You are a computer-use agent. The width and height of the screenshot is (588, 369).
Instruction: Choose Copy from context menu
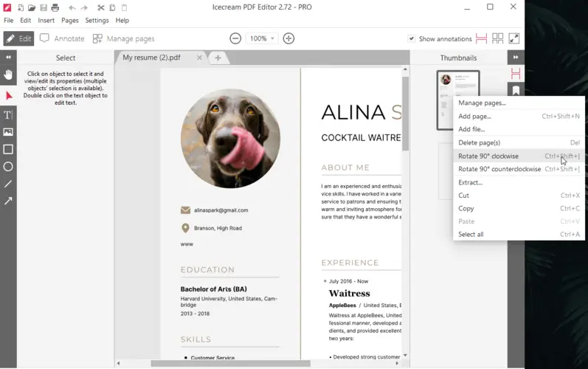[519, 209]
